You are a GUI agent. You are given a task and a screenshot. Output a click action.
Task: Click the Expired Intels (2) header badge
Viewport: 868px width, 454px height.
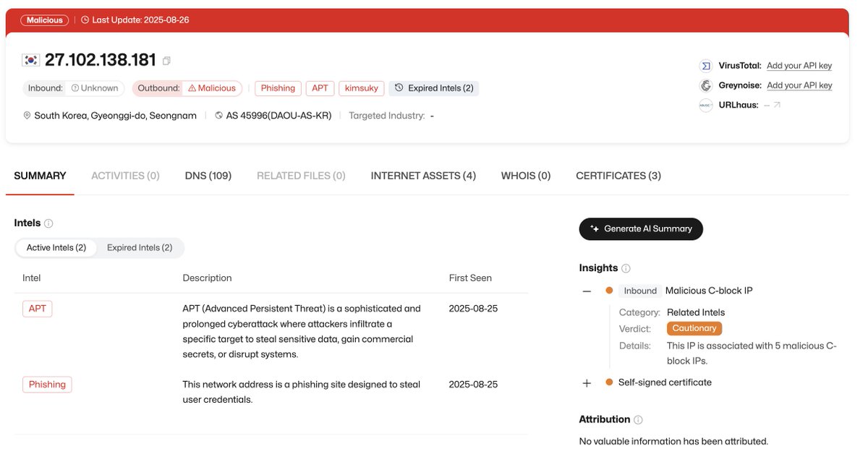tap(434, 88)
